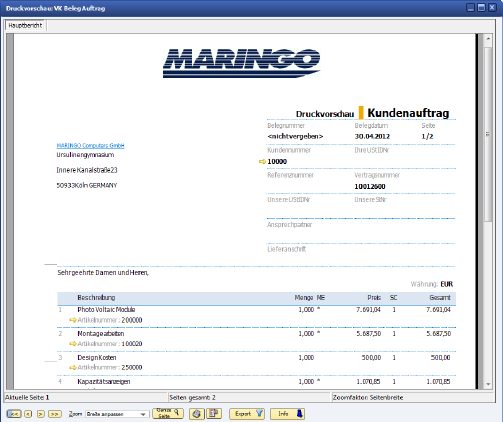Click the Info button
Screen dimensions: 503x422
pyautogui.click(x=287, y=414)
